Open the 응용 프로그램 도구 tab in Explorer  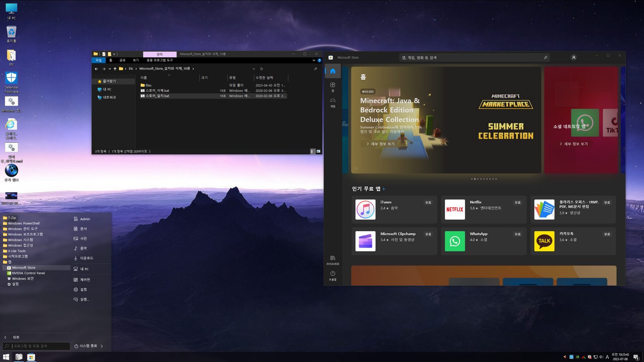pos(159,60)
